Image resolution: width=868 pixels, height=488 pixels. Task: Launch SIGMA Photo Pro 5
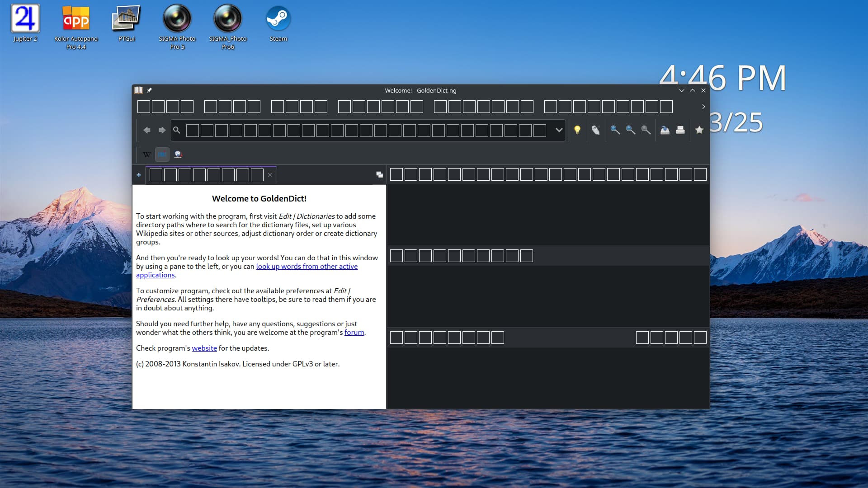(177, 27)
